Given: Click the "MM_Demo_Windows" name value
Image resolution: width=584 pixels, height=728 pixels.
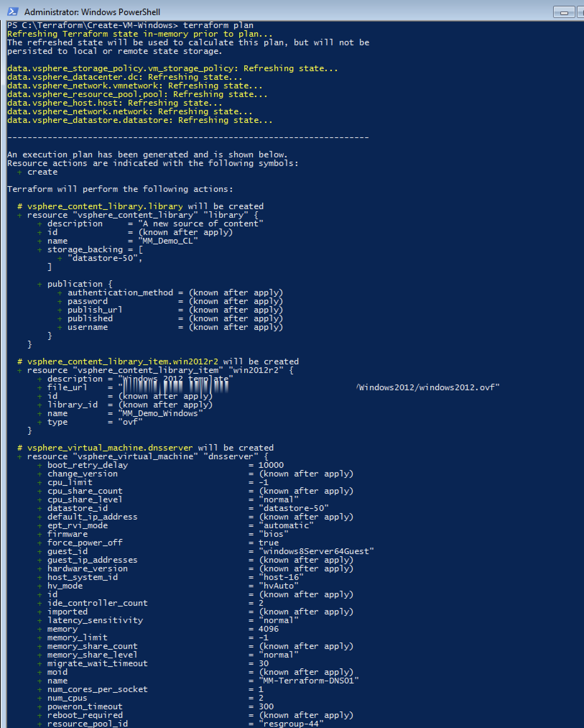Looking at the screenshot, I should 161,414.
